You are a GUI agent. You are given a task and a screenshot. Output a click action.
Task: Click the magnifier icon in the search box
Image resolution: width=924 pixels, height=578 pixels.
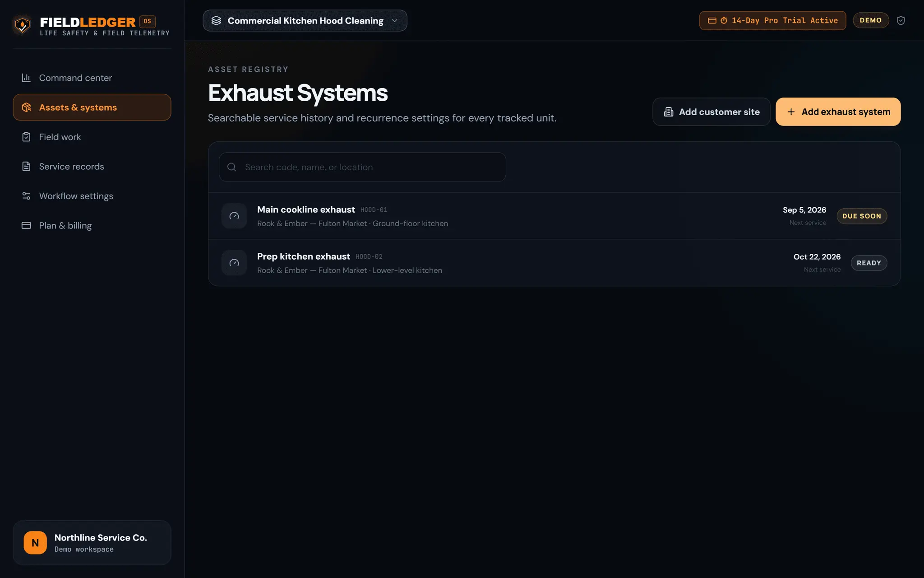[232, 167]
